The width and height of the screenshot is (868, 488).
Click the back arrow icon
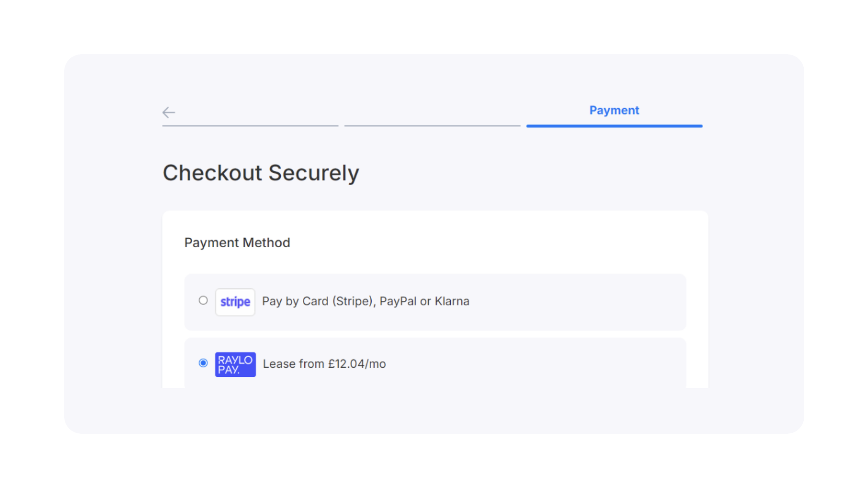click(169, 112)
